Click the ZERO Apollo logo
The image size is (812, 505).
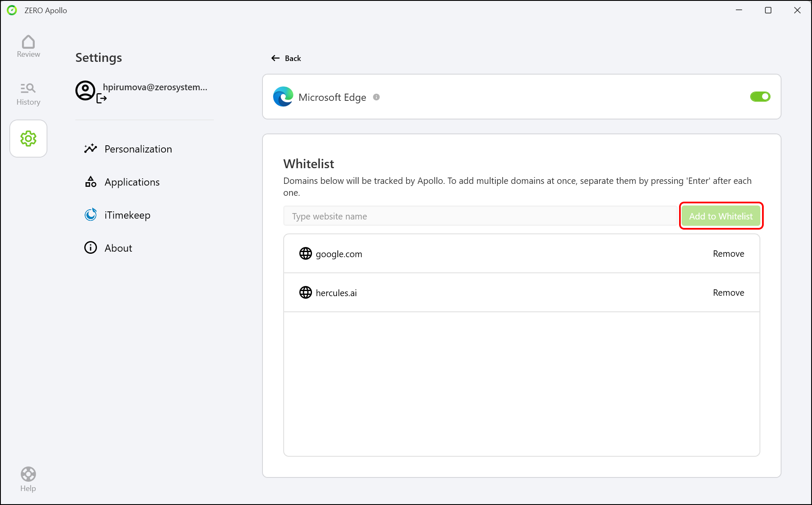[x=11, y=10]
